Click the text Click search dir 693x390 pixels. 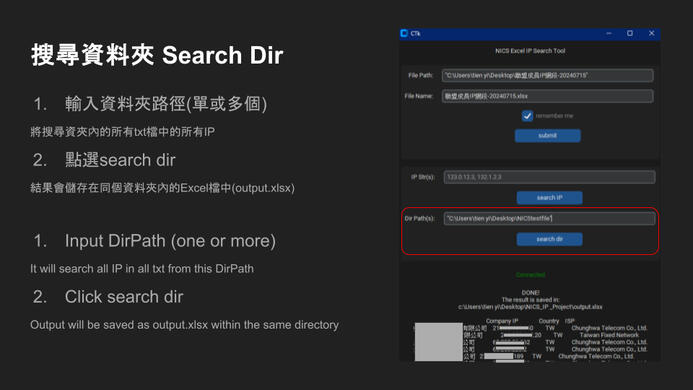124,297
